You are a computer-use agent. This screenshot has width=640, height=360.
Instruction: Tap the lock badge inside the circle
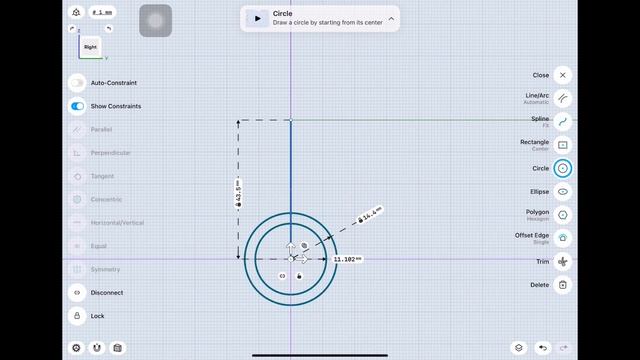coord(299,276)
